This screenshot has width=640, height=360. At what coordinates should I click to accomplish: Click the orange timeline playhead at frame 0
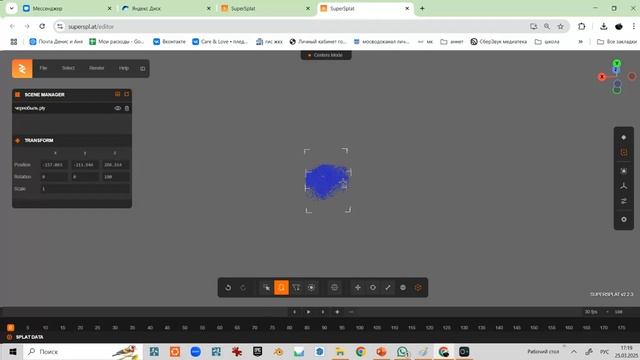pyautogui.click(x=11, y=328)
